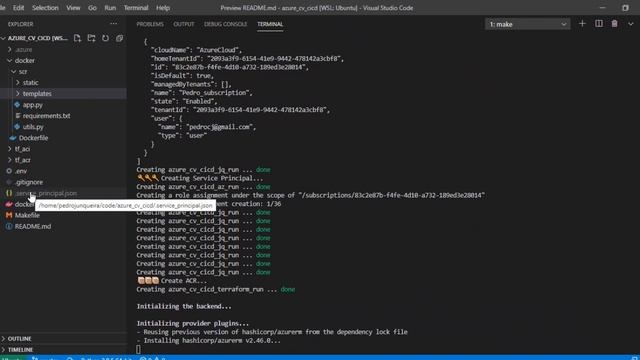
Task: Open the Go menu
Action: [x=92, y=8]
